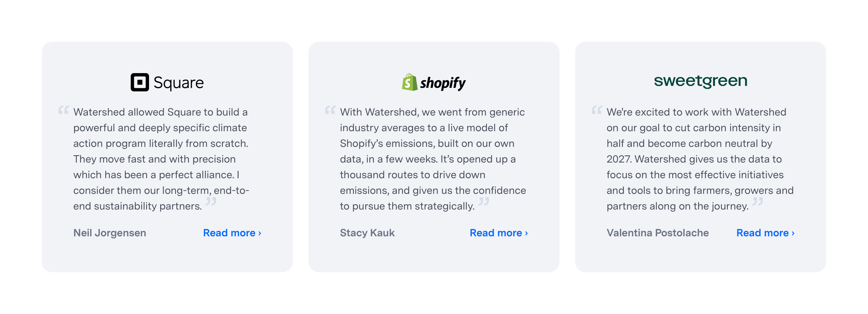Screen dimensions: 868x314
Task: Click closing quote mark after sweetgreen testimonial
Action: click(758, 202)
